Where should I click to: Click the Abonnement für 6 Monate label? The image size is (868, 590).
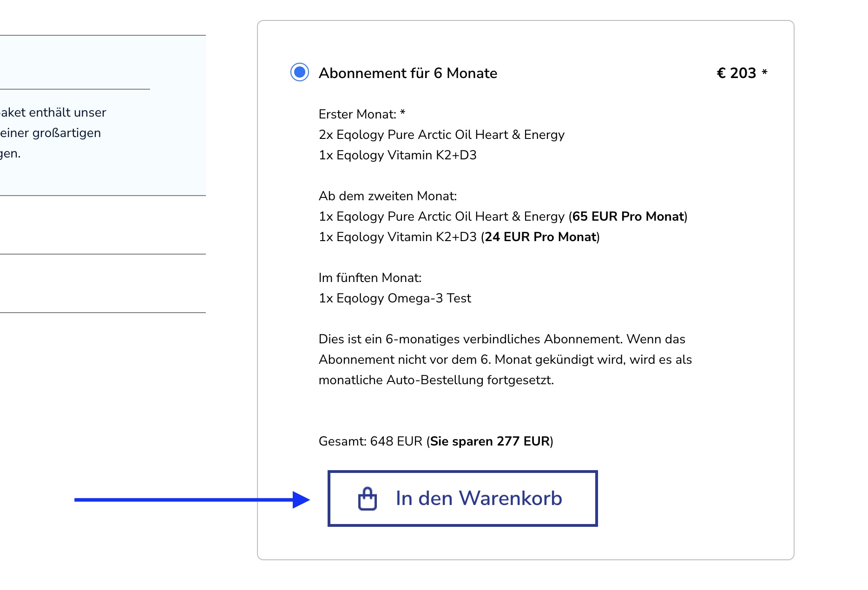pyautogui.click(x=408, y=73)
